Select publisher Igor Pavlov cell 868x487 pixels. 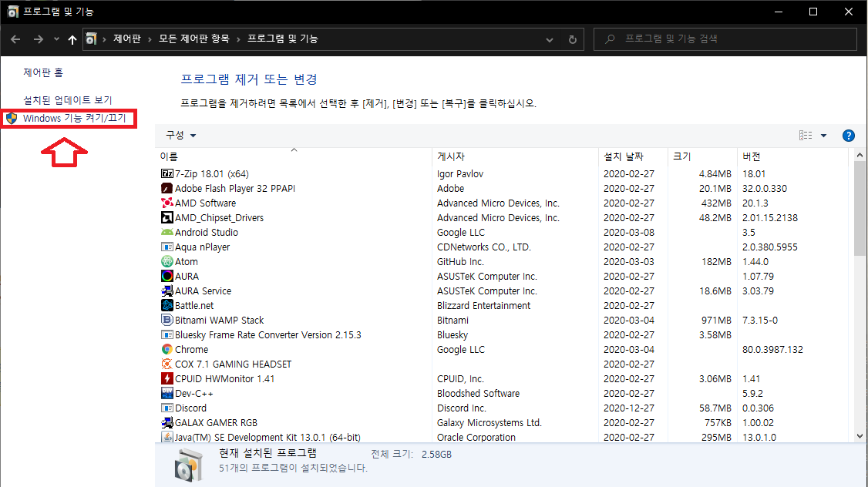(x=460, y=174)
